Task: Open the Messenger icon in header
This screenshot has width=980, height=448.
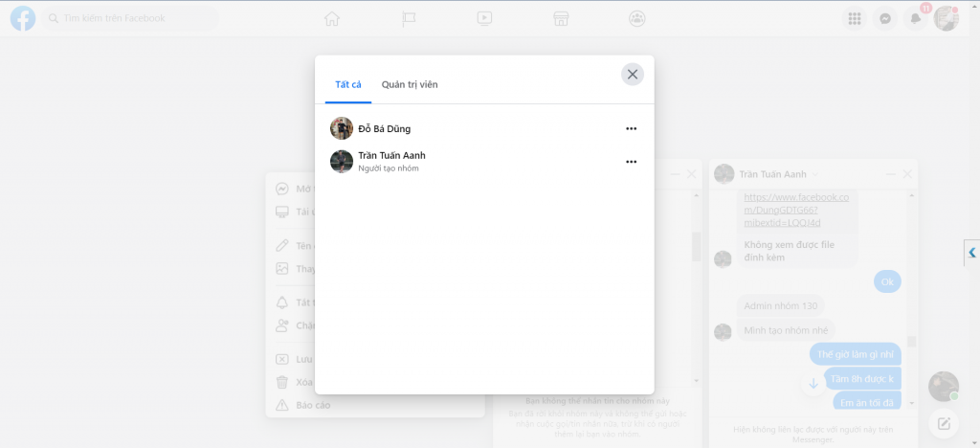Action: pyautogui.click(x=885, y=18)
